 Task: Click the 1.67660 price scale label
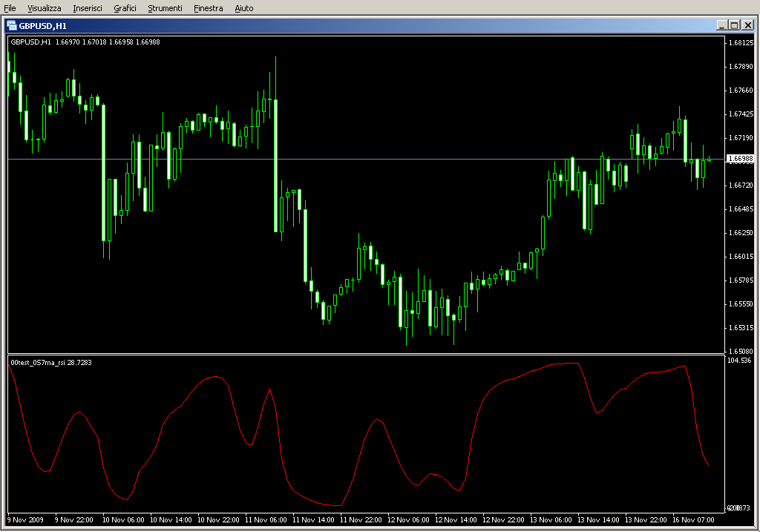741,90
